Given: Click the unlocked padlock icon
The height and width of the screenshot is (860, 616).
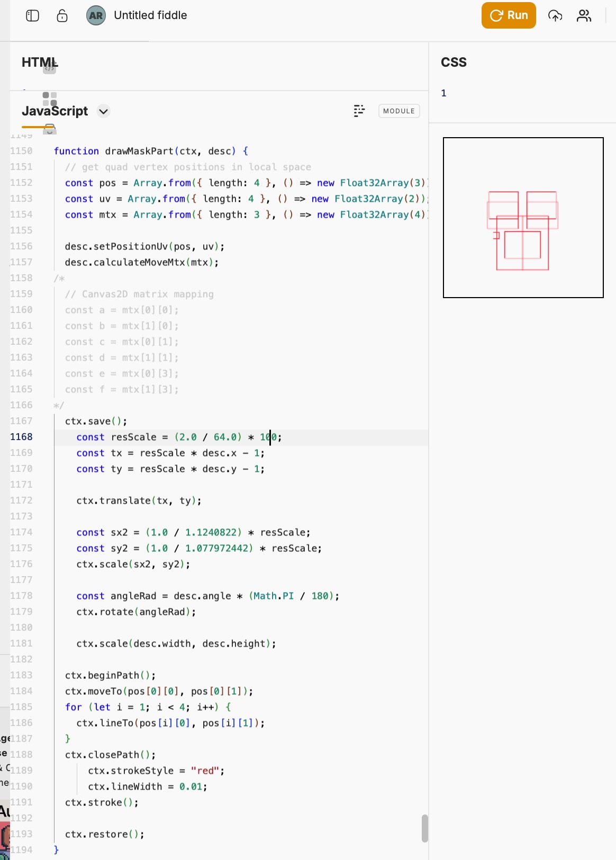Looking at the screenshot, I should [62, 15].
